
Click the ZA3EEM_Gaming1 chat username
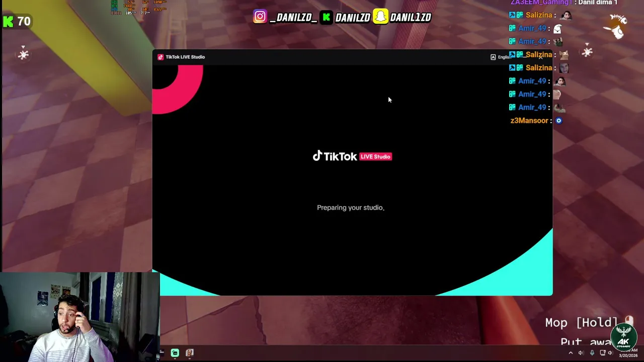(x=541, y=3)
